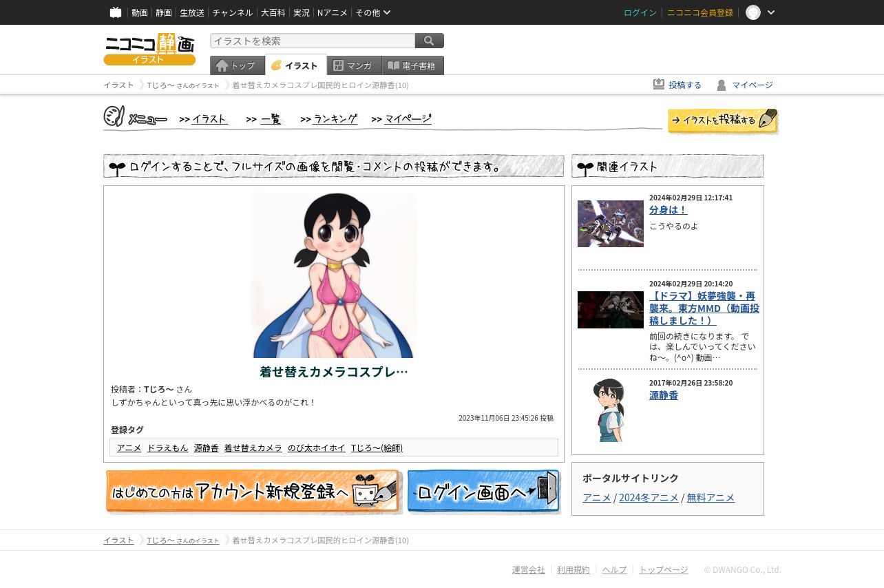Click the 2024年02月29日 12:17:41 timestamp
Viewport: 884px width, 588px height.
(691, 198)
